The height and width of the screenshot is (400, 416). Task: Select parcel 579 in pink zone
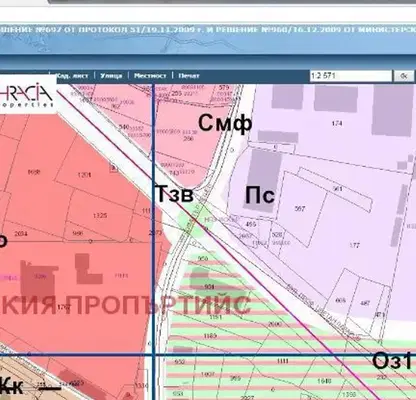point(224,88)
